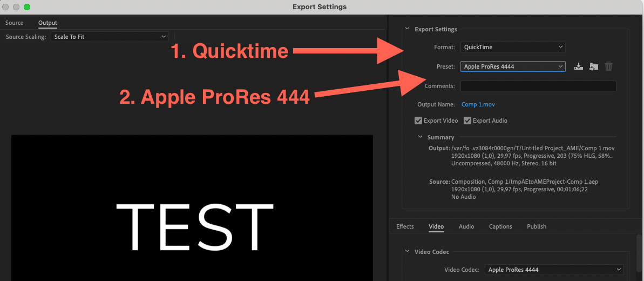Collapse the Summary section
Image resolution: width=644 pixels, height=281 pixels.
click(420, 137)
